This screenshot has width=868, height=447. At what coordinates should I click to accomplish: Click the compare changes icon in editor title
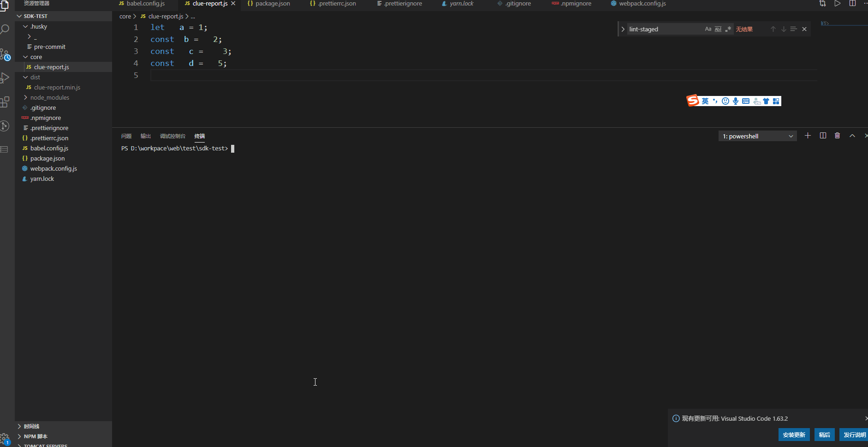[x=822, y=3]
